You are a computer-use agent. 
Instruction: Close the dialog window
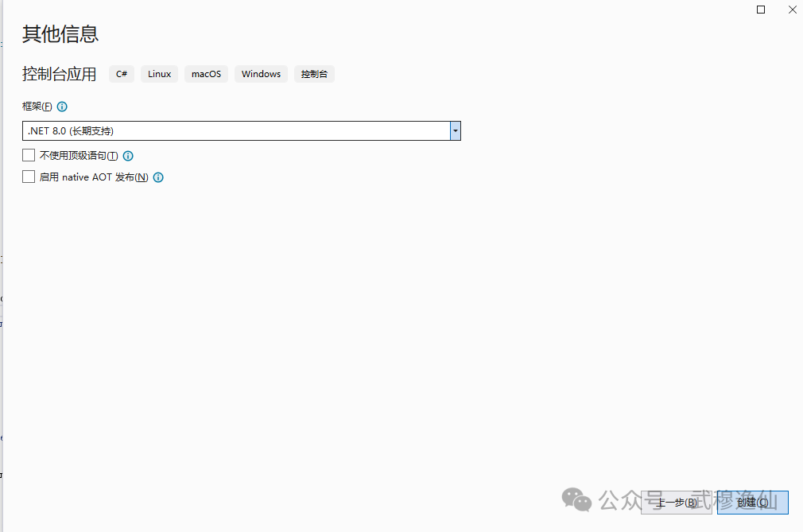tap(792, 10)
